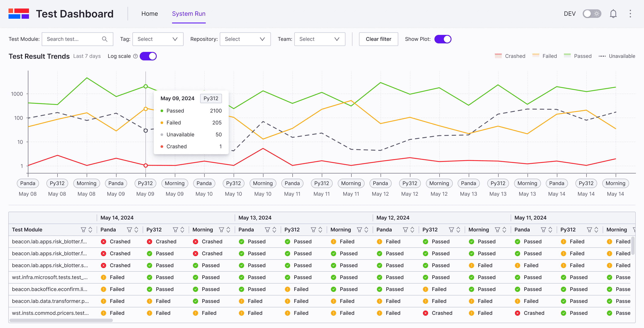The image size is (644, 328).
Task: Disable the Log scale toggle
Action: click(148, 56)
